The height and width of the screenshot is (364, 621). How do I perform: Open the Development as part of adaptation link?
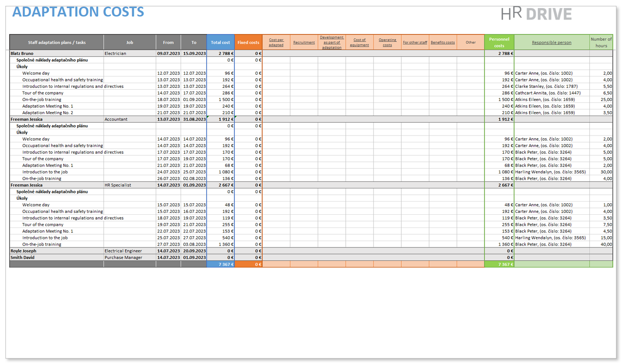tap(331, 41)
